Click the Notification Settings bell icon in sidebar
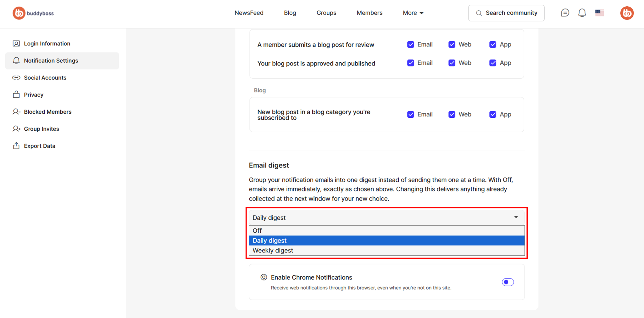Viewport: 644px width, 318px height. pos(16,60)
